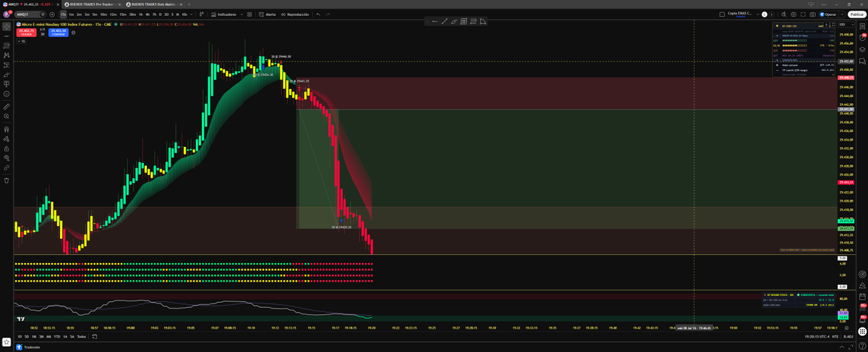Open the Tradovate broker panel tab
Image resolution: width=868 pixels, height=352 pixels.
[x=28, y=347]
